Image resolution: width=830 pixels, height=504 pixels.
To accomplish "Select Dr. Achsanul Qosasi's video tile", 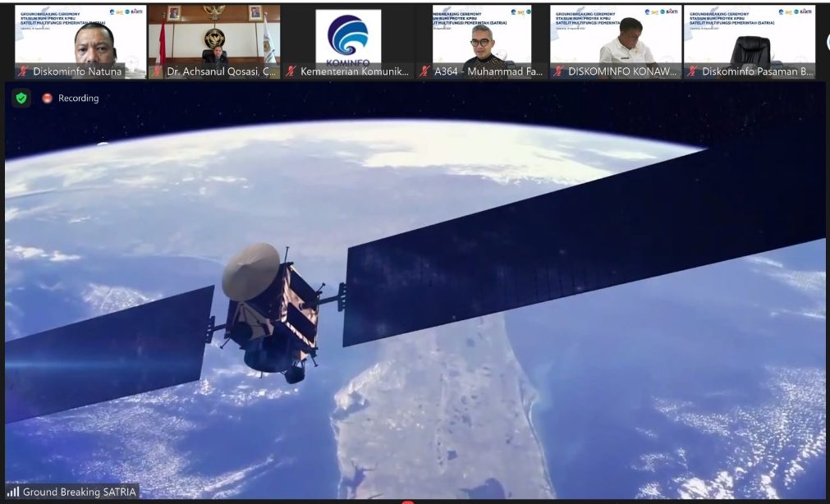I will [x=214, y=37].
